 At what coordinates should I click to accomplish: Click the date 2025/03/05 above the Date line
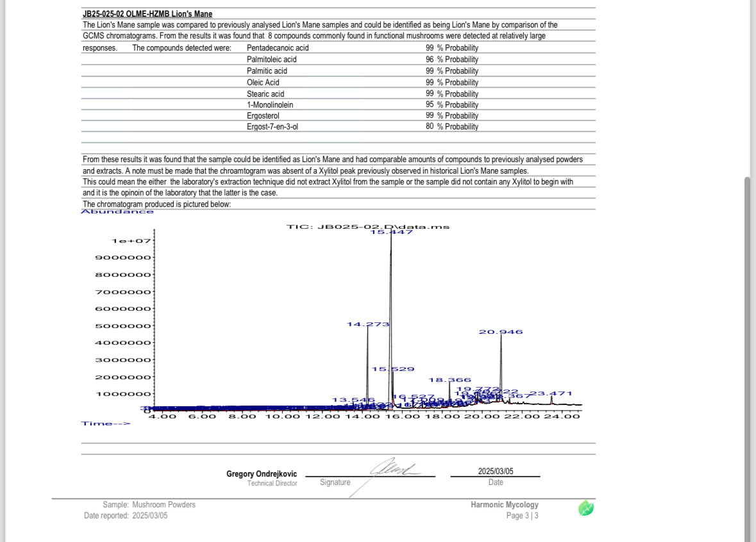(x=496, y=471)
